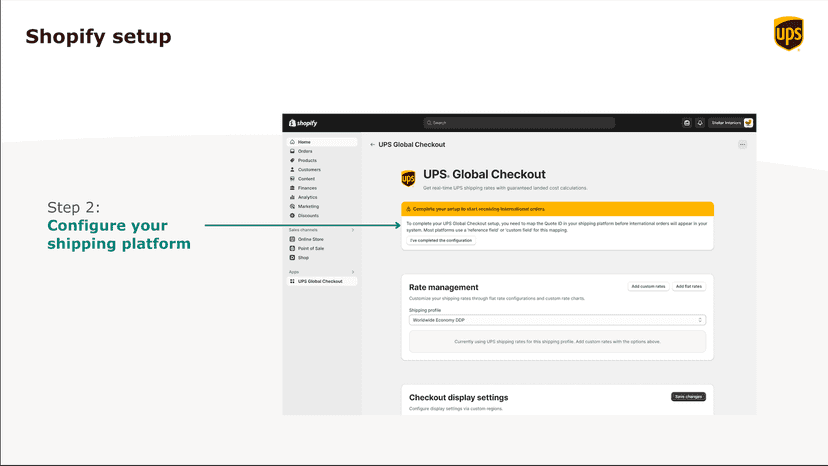The image size is (828, 466).
Task: Open Home in the sidebar
Action: [322, 142]
